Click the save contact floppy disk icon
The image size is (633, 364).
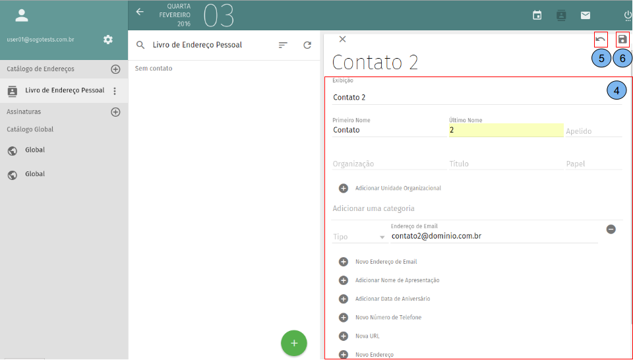click(x=622, y=39)
